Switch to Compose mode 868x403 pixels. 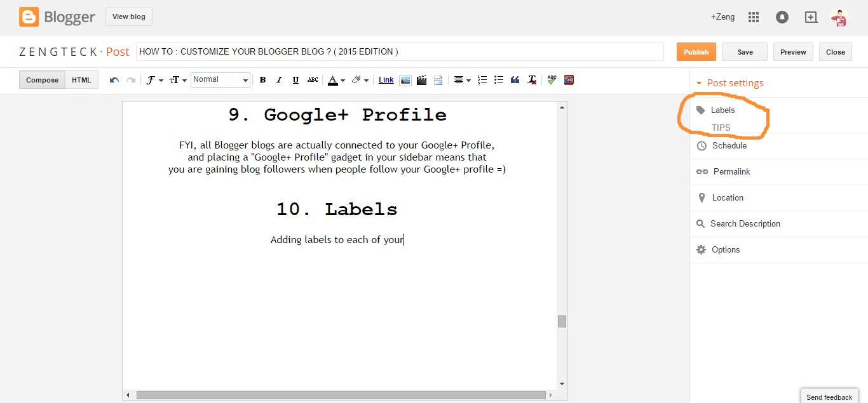pyautogui.click(x=43, y=80)
